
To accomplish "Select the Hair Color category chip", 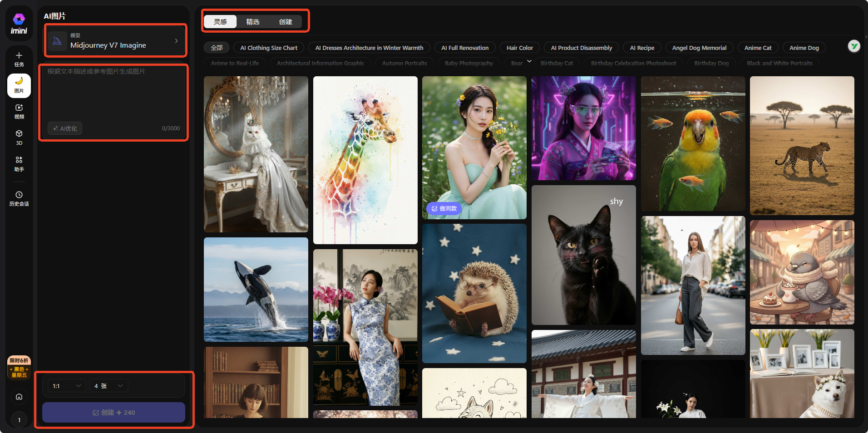I will pyautogui.click(x=519, y=48).
